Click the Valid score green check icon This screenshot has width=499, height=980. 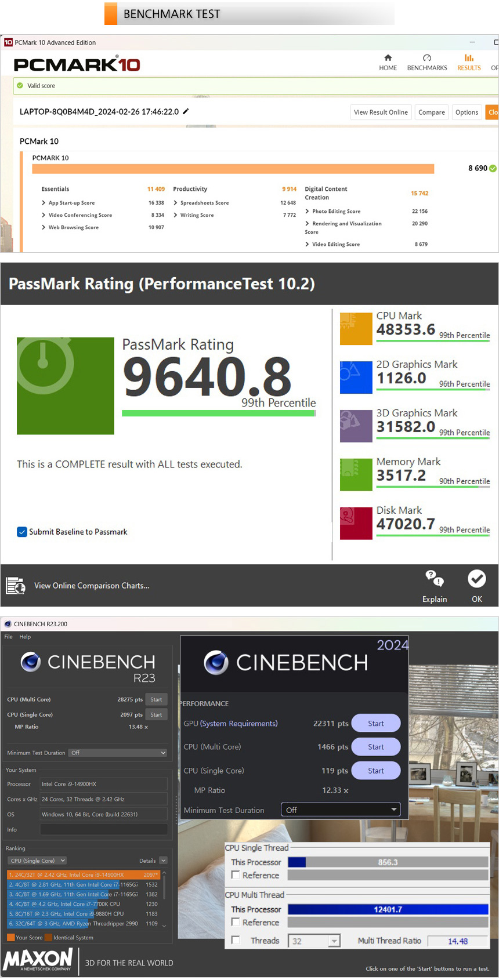20,86
